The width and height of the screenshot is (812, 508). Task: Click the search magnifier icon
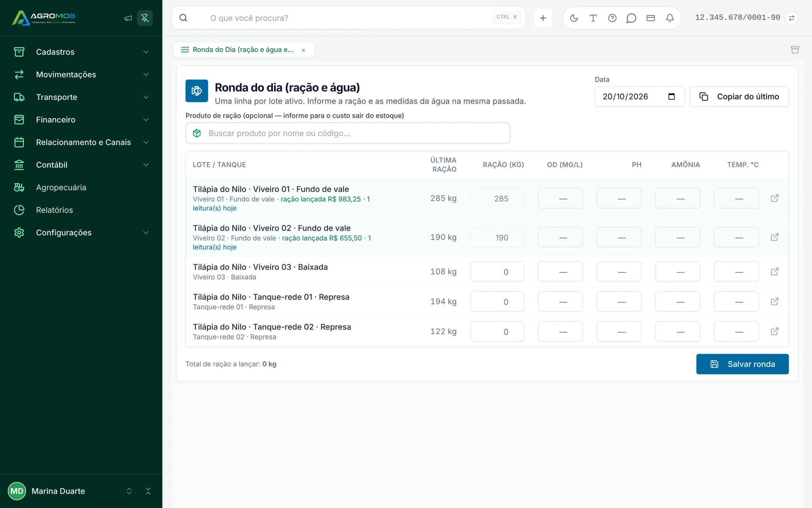183,18
